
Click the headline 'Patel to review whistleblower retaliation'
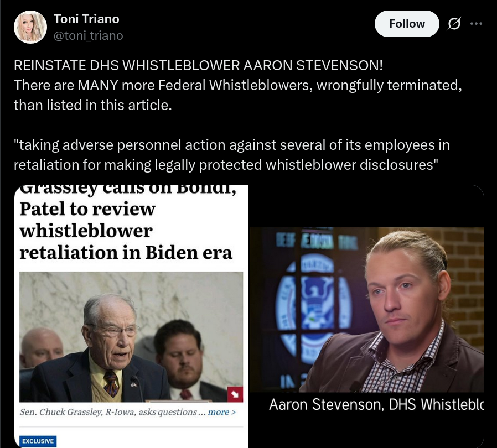click(x=126, y=231)
